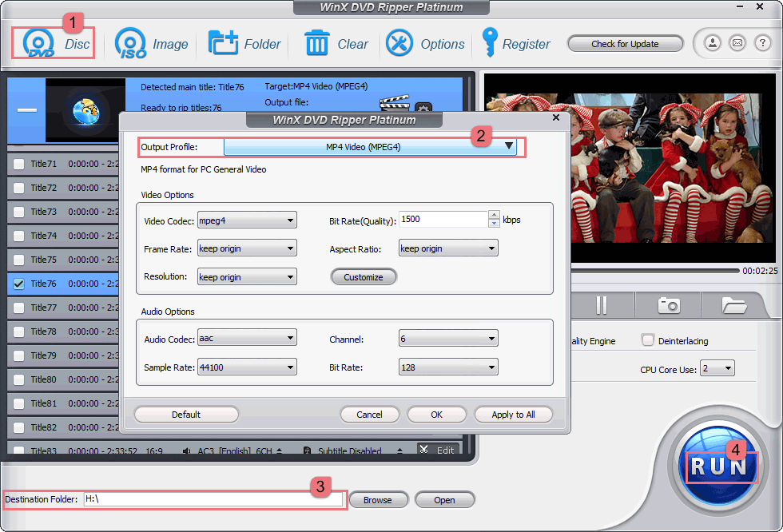Enable the Deinterlacing checkbox
This screenshot has width=783, height=532.
(648, 341)
